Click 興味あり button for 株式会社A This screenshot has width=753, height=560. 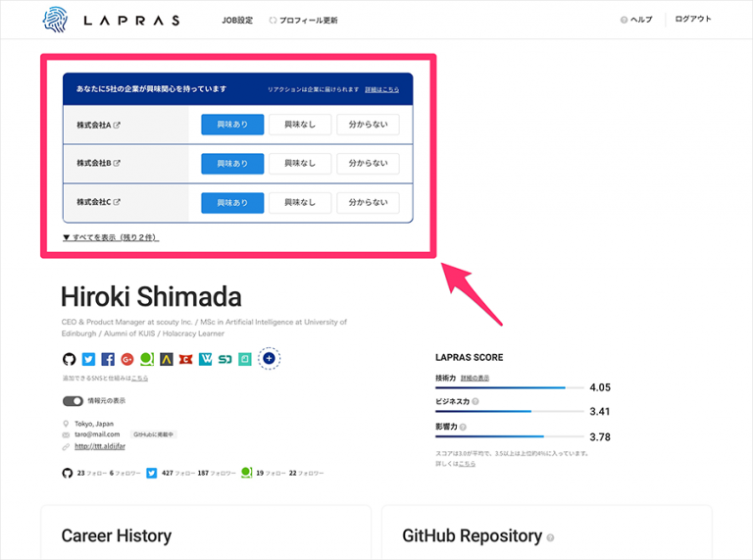pos(232,125)
